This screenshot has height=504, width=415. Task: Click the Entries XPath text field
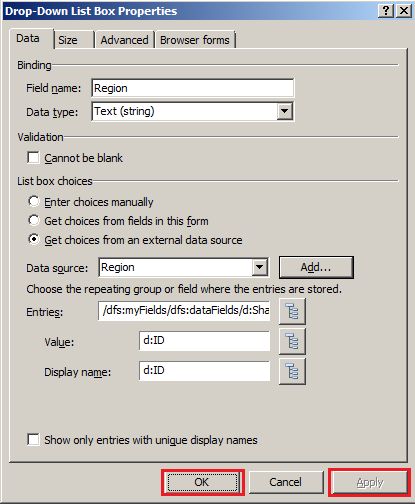(x=184, y=311)
